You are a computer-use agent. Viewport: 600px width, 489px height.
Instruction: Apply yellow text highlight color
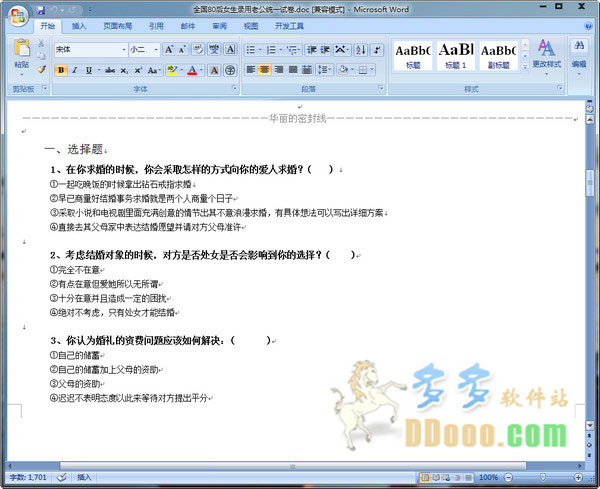click(x=172, y=70)
